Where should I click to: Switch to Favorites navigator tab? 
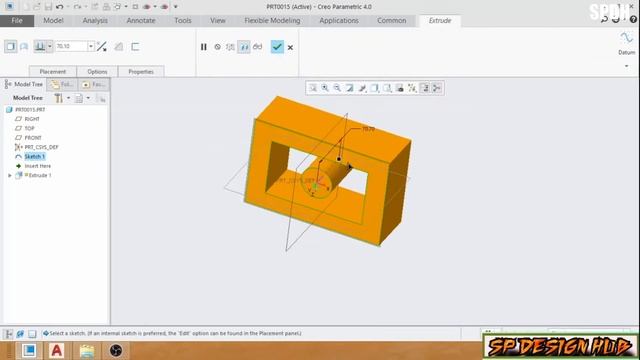click(93, 84)
